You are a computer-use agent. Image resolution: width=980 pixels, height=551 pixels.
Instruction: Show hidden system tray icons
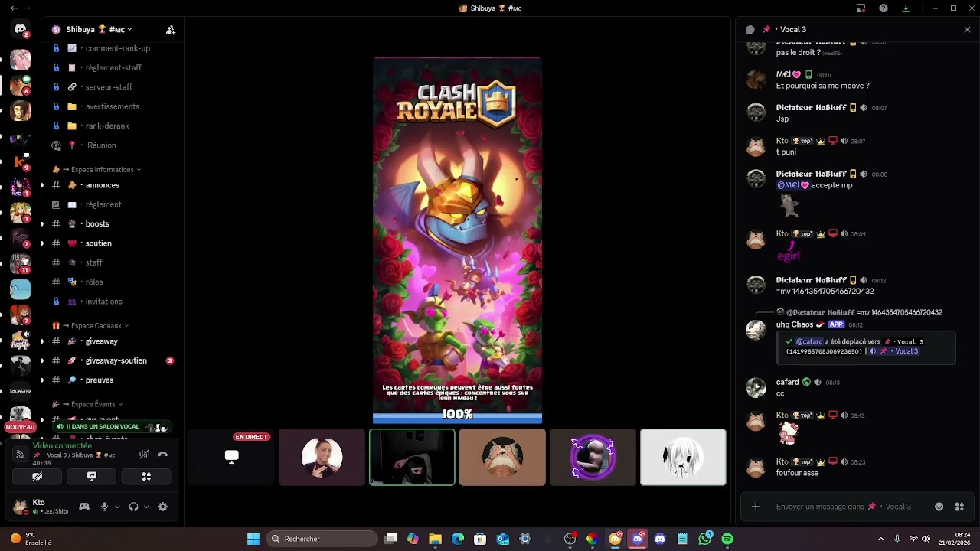[x=880, y=539]
